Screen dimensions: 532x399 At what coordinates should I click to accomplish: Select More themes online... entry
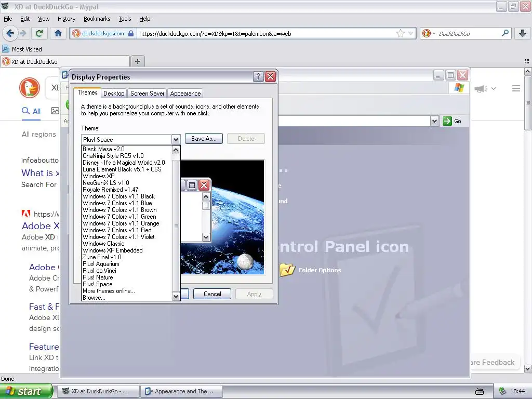127,291
